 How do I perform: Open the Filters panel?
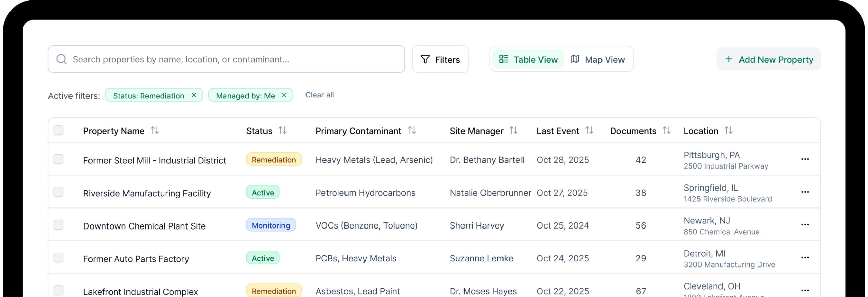[440, 59]
